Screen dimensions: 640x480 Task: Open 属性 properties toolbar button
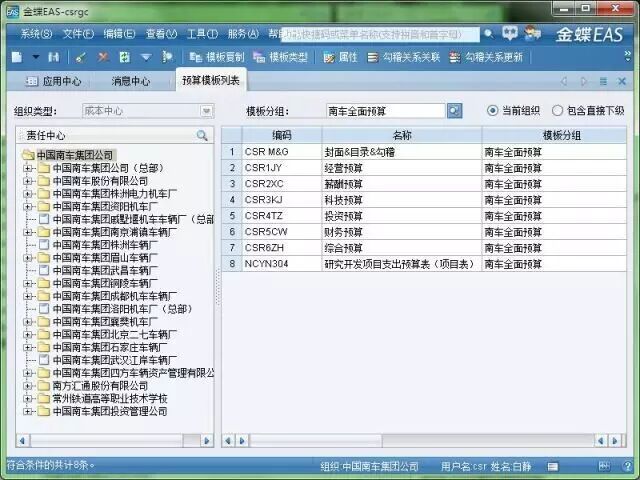coord(341,57)
